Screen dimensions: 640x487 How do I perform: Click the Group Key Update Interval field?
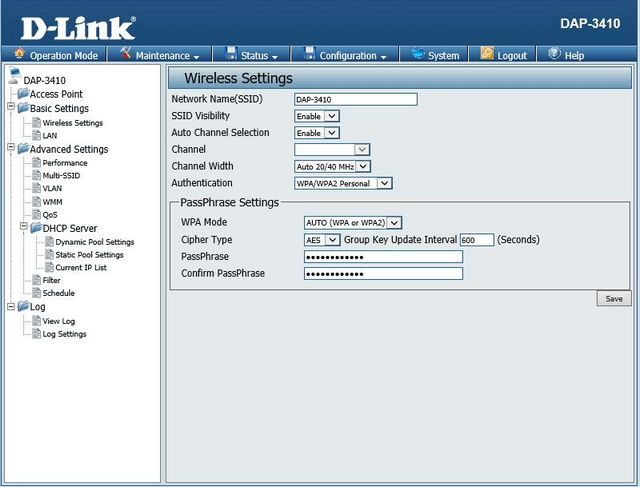point(476,240)
